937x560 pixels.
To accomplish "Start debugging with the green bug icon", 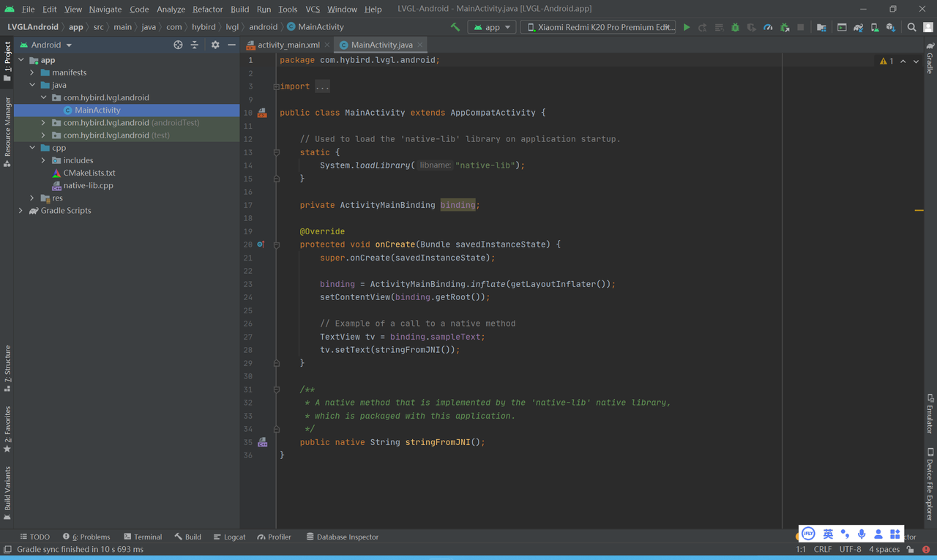I will click(x=735, y=27).
